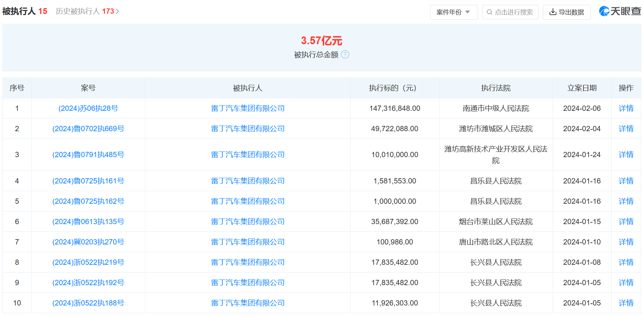Open case (2024)鲁0725执162号
Image resolution: width=644 pixels, height=316 pixels.
click(x=88, y=201)
